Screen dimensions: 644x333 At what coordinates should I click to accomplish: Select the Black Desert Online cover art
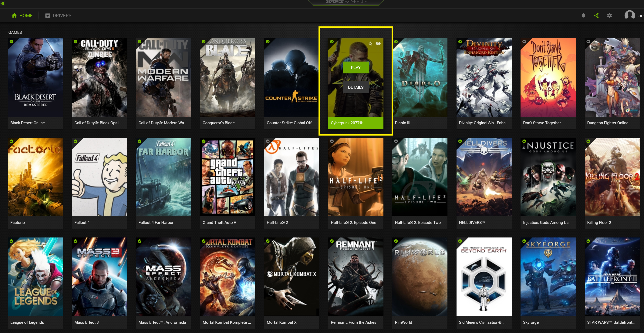[35, 77]
